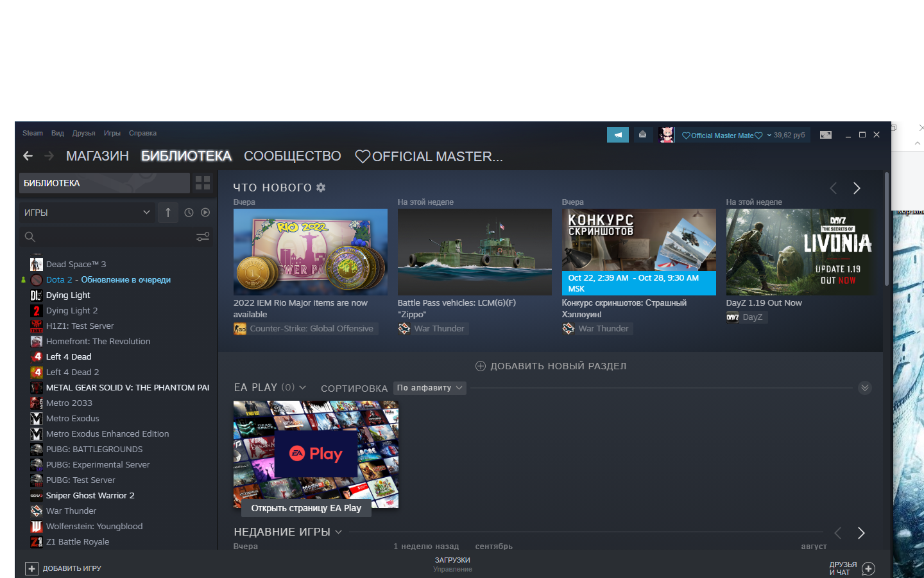Click the БИБЛИОТЕКА home button in sidebar
The width and height of the screenshot is (924, 578).
pyautogui.click(x=105, y=183)
